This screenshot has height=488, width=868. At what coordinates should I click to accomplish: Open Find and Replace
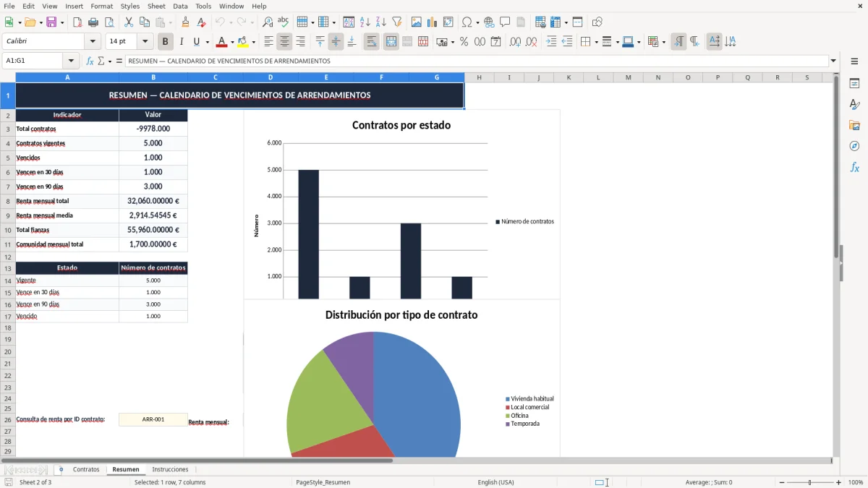[x=268, y=22]
